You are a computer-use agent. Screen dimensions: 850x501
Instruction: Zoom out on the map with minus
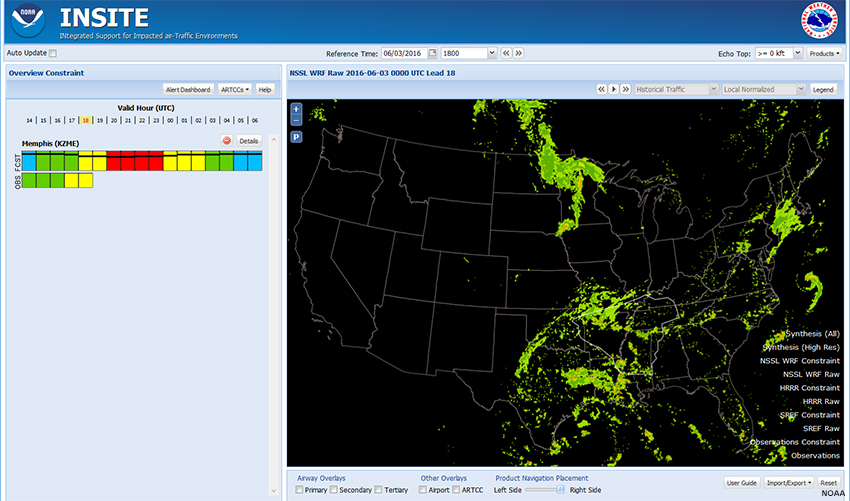(296, 120)
